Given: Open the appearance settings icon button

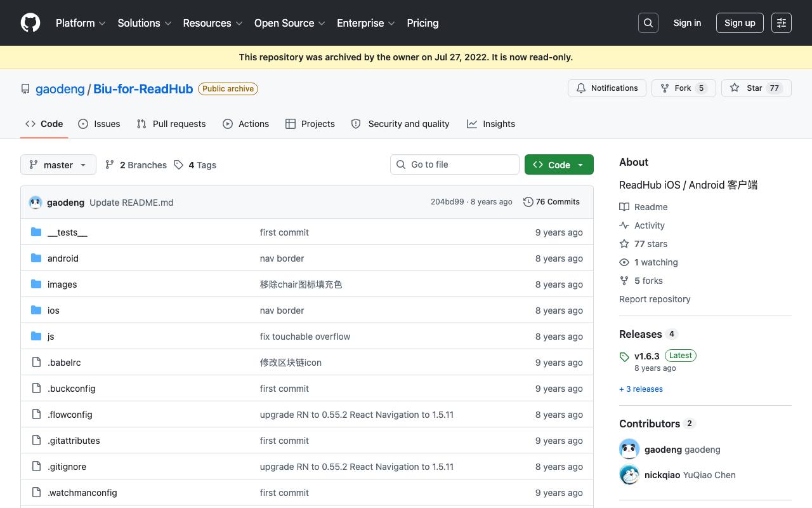Looking at the screenshot, I should tap(782, 23).
